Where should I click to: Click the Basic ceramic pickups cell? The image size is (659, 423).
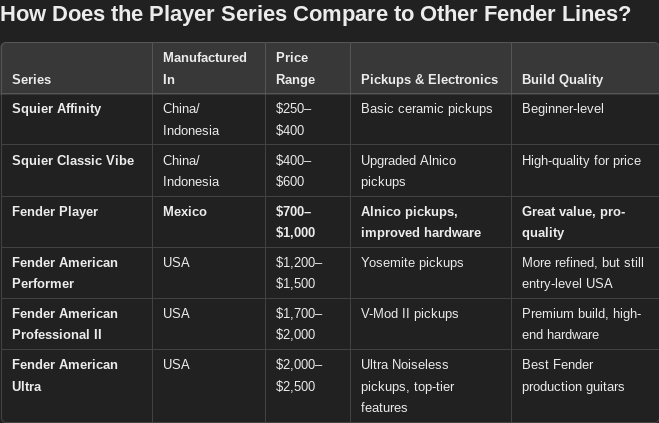426,108
